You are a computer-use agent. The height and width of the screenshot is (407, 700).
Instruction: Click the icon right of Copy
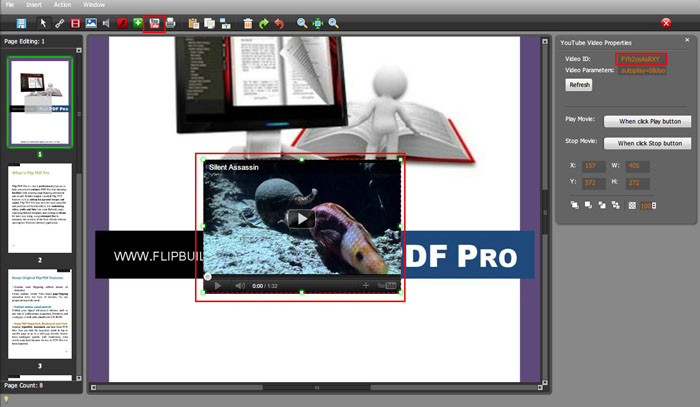pyautogui.click(x=225, y=23)
